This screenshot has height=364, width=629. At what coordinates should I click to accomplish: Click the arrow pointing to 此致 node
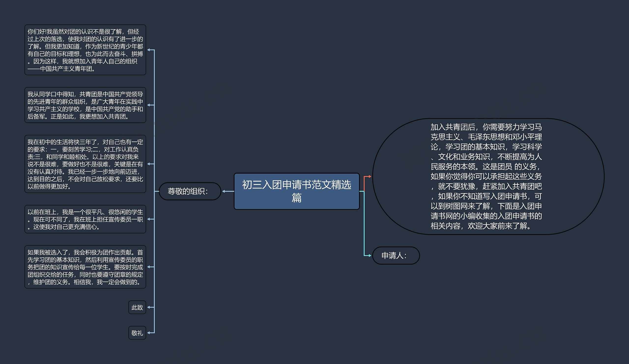coord(149,307)
